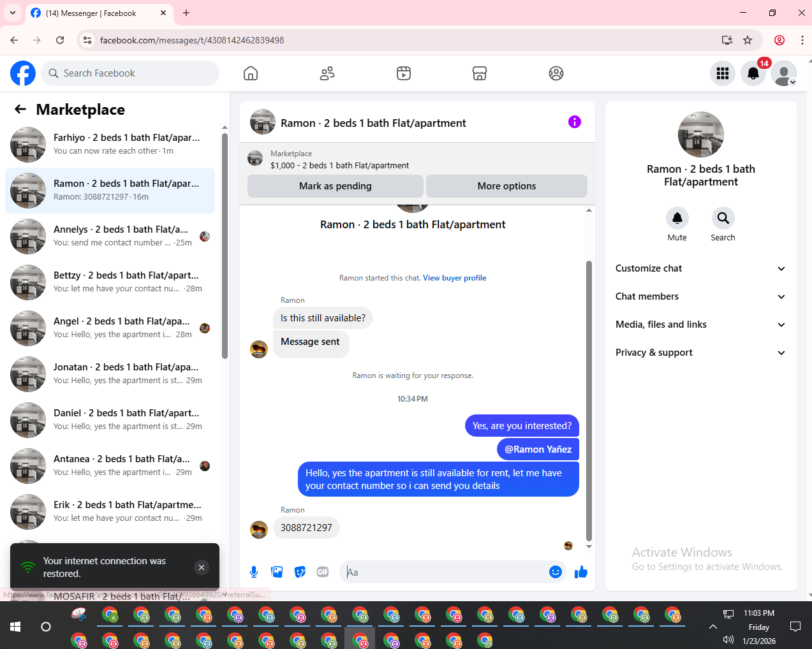Search in conversation magnifier icon
The height and width of the screenshot is (649, 812).
[723, 218]
